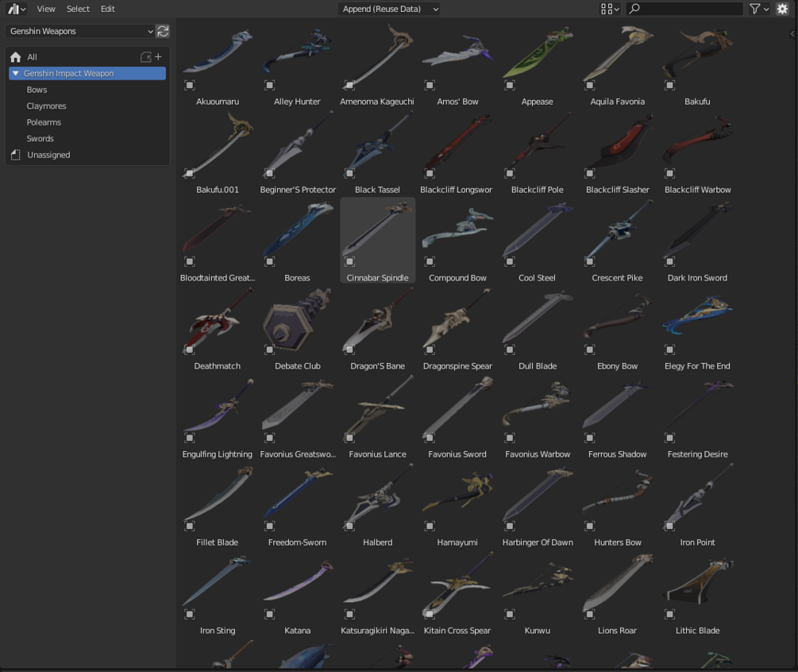Screen dimensions: 798x672
Task: Refresh the Genshin Weapons asset library
Action: click(x=163, y=31)
